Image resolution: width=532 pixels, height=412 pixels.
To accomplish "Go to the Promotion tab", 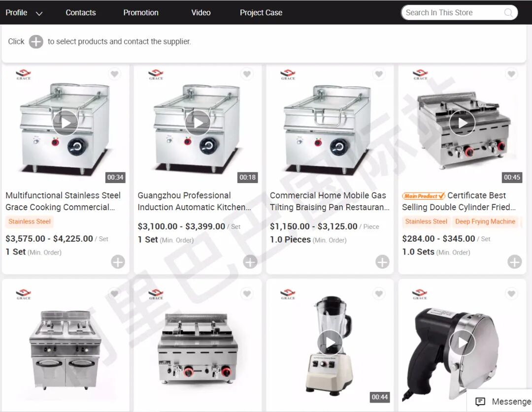I will pos(141,12).
